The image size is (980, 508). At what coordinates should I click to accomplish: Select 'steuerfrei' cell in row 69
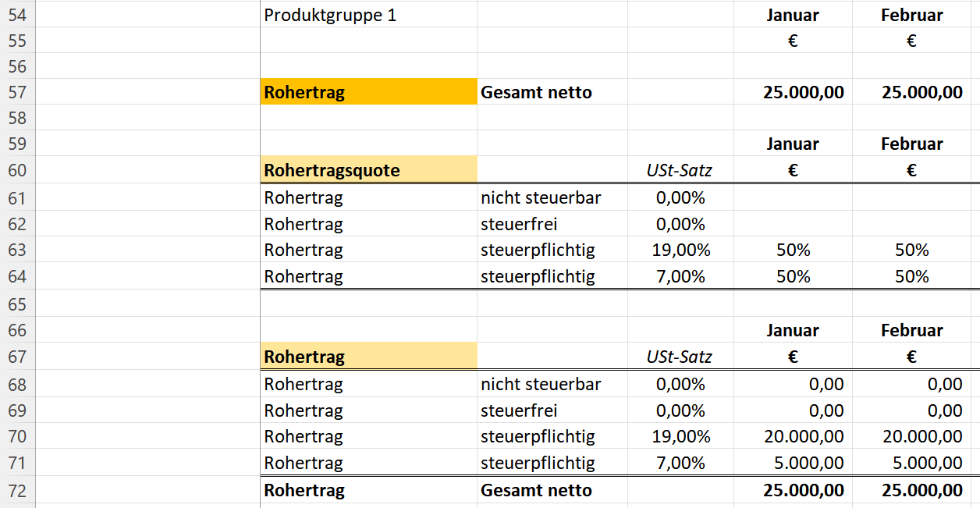pyautogui.click(x=519, y=410)
